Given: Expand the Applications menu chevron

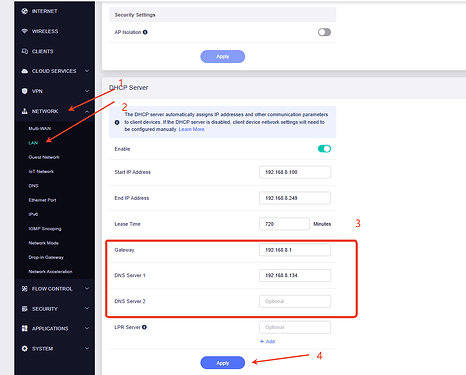Looking at the screenshot, I should [x=87, y=328].
